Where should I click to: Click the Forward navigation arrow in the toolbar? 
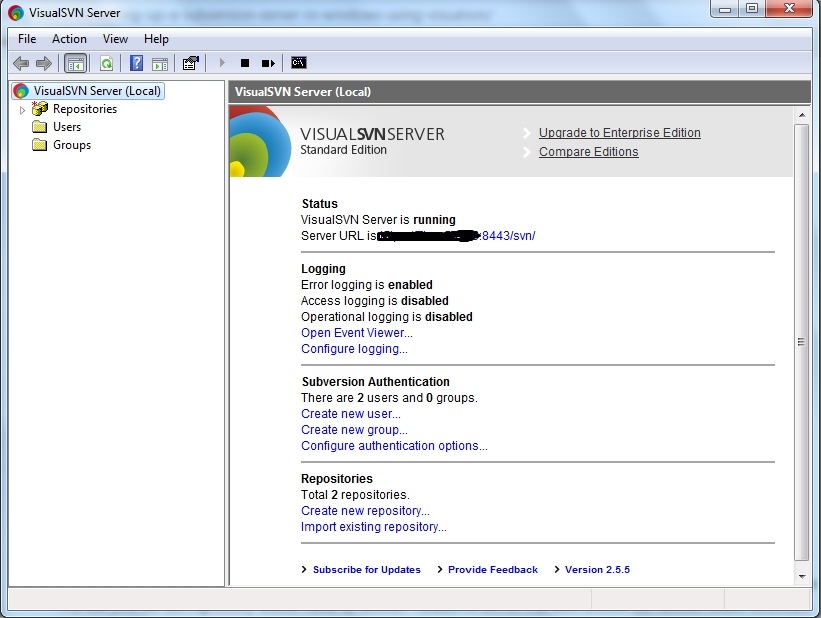[x=44, y=62]
